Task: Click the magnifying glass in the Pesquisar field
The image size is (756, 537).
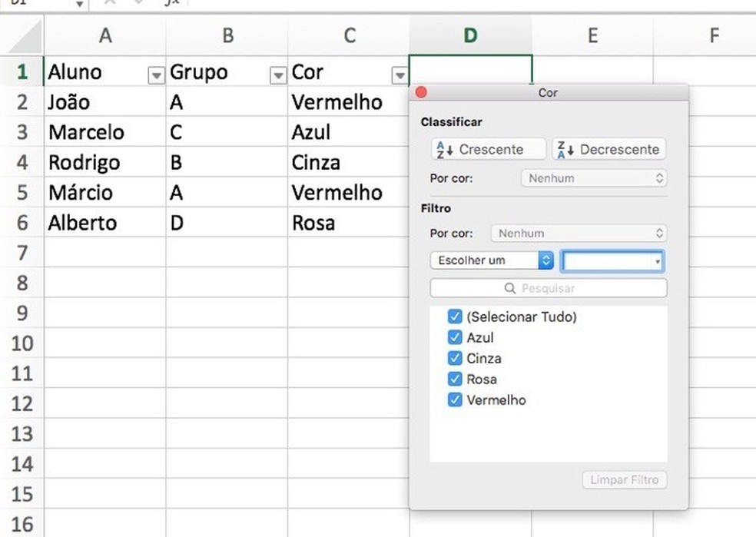Action: [510, 288]
